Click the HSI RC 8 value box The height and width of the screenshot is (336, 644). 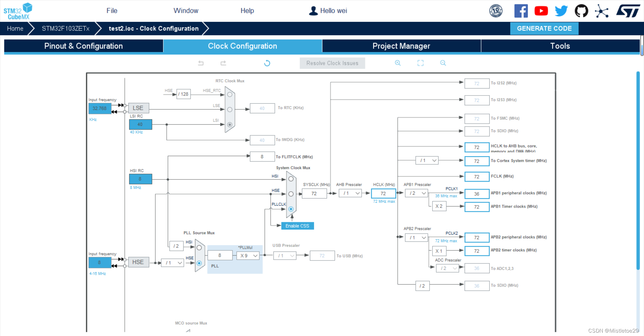[x=141, y=179]
